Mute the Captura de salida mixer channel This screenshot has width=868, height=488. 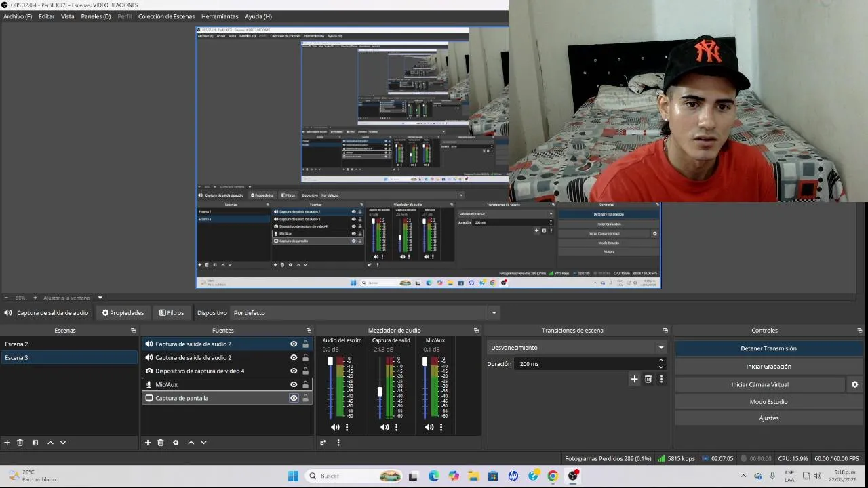coord(384,427)
